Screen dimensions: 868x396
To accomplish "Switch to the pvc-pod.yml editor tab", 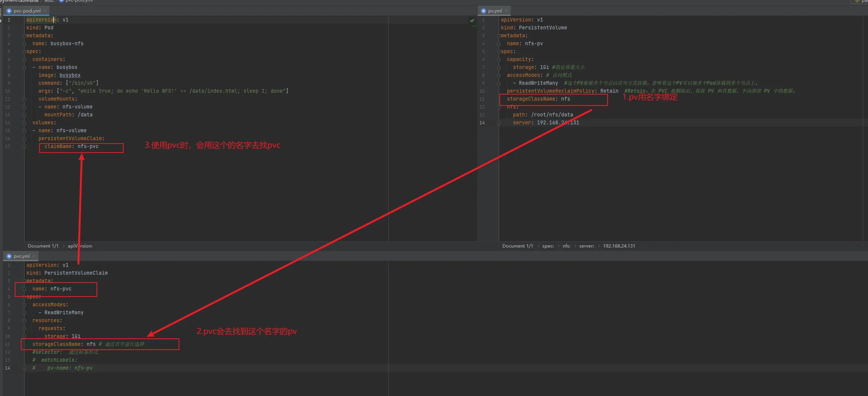I will click(27, 11).
